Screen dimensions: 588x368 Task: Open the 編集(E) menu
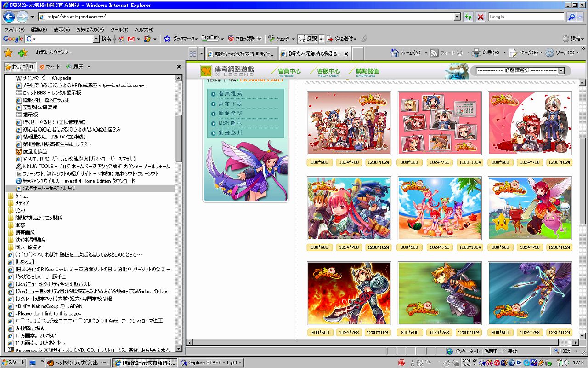[x=39, y=29]
